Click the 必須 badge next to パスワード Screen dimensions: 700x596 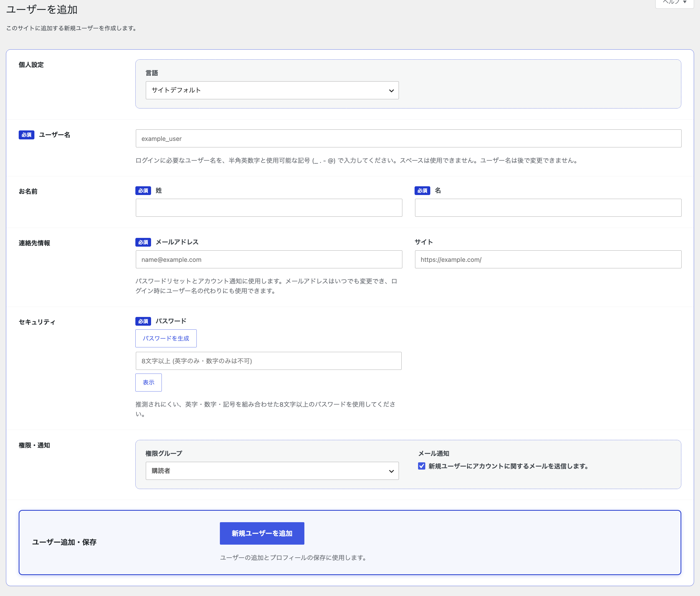143,321
